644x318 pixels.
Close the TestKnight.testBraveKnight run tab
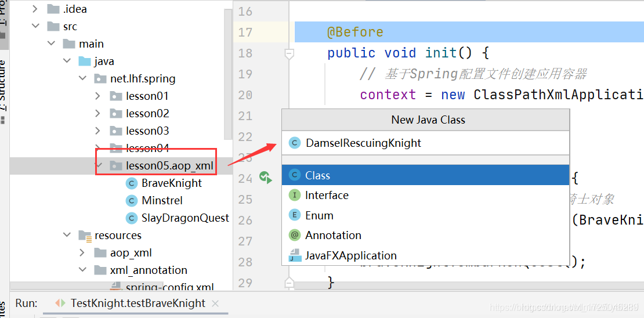215,304
